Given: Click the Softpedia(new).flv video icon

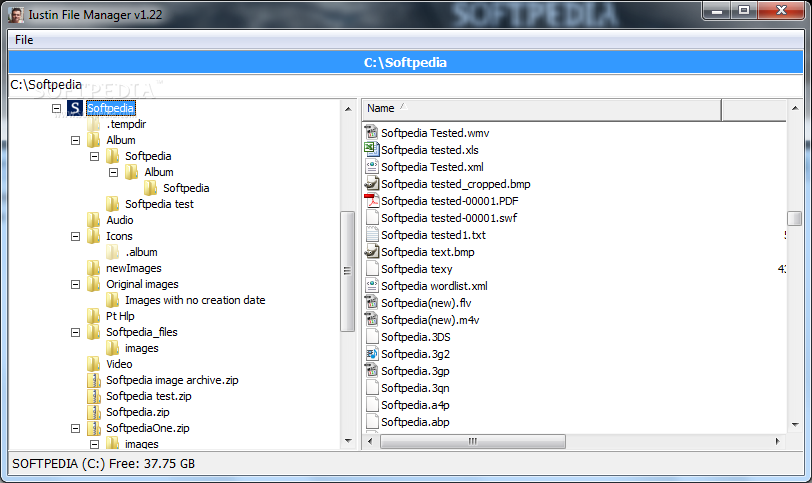Looking at the screenshot, I should [371, 303].
